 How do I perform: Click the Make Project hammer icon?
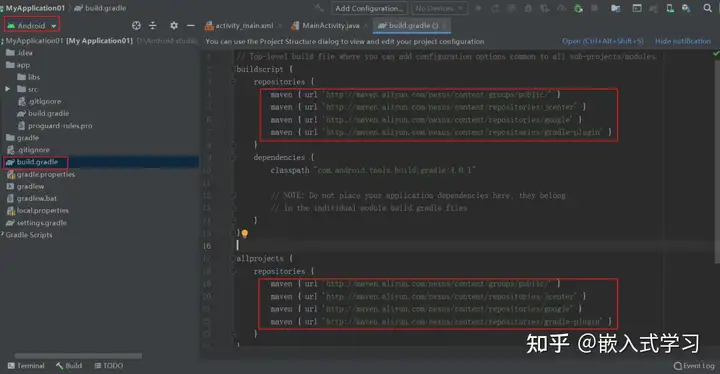pos(319,8)
